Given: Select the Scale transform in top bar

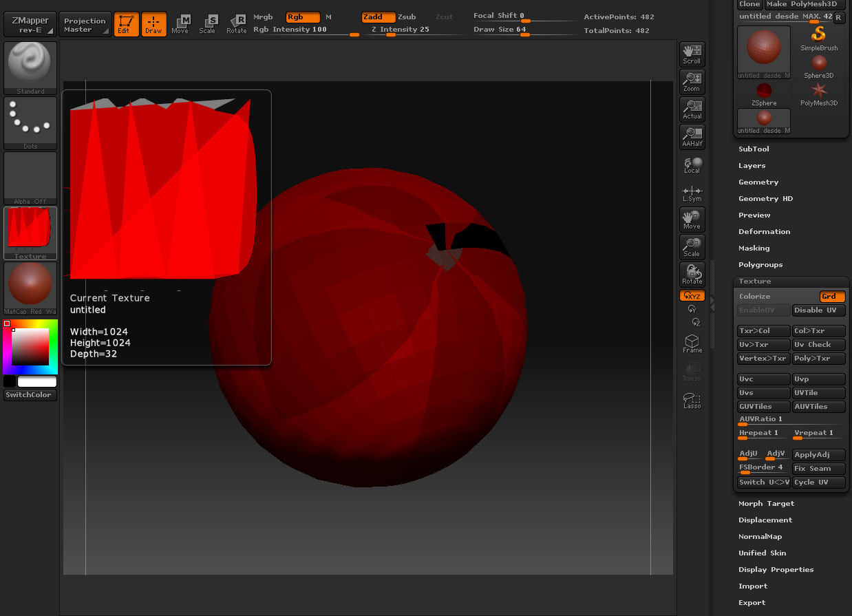Looking at the screenshot, I should (207, 24).
